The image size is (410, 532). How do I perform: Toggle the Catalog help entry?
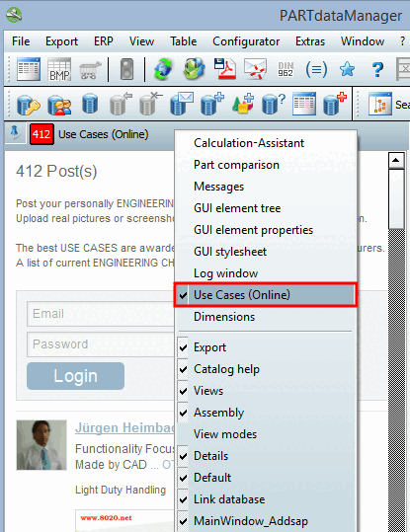(266, 369)
